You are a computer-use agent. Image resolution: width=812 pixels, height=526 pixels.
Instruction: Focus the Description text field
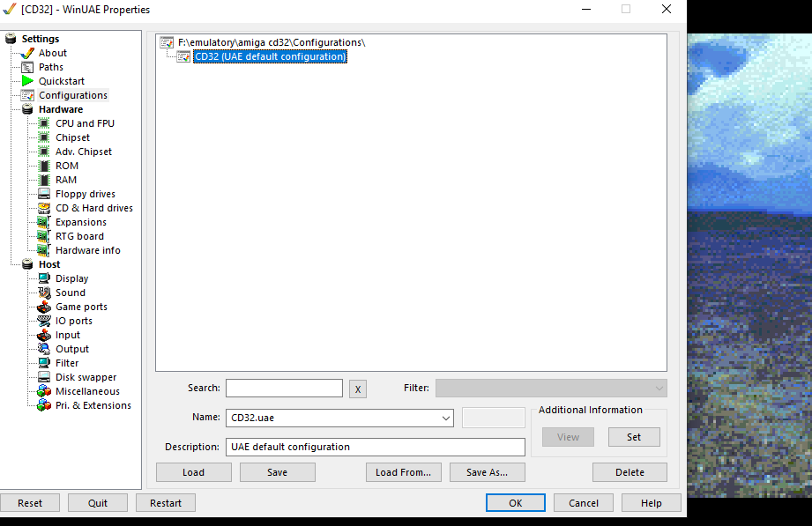pyautogui.click(x=376, y=447)
